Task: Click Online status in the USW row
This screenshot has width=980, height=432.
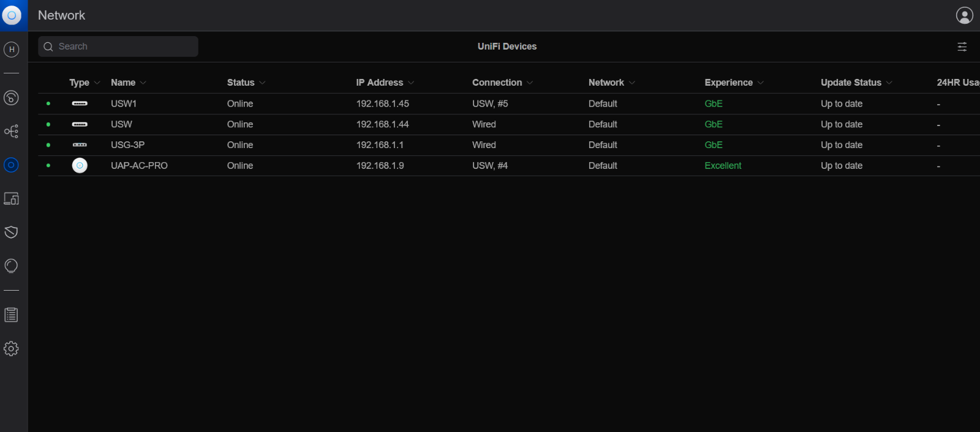Action: click(x=240, y=124)
